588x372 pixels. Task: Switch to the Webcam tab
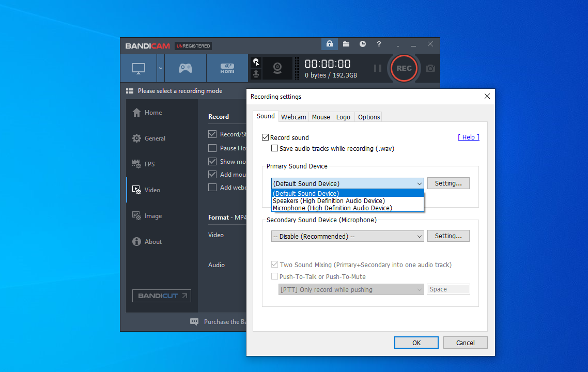click(293, 117)
